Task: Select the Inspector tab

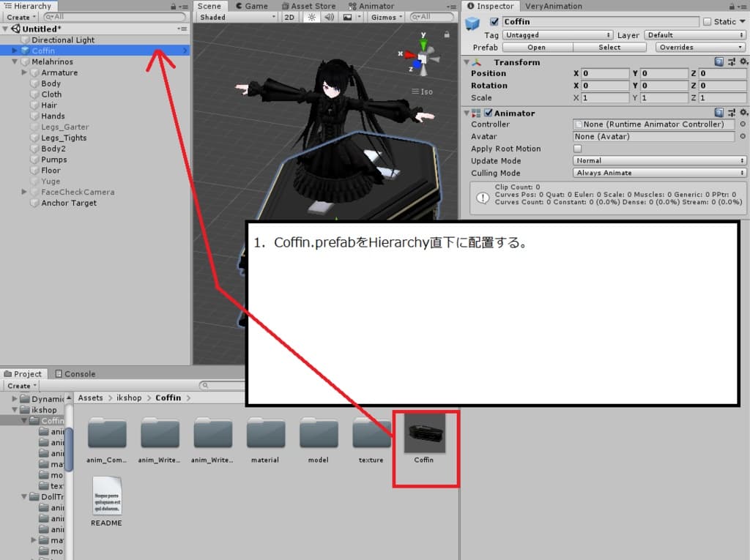Action: 490,6
